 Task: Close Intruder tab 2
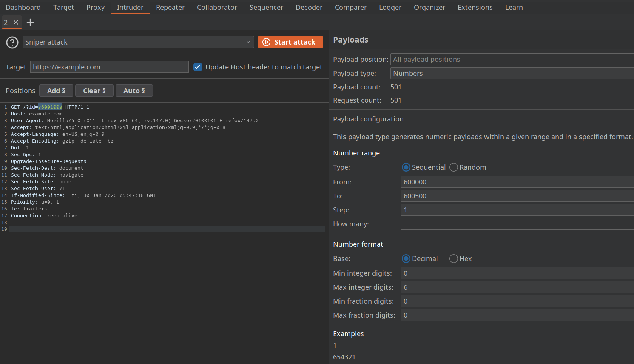click(16, 22)
